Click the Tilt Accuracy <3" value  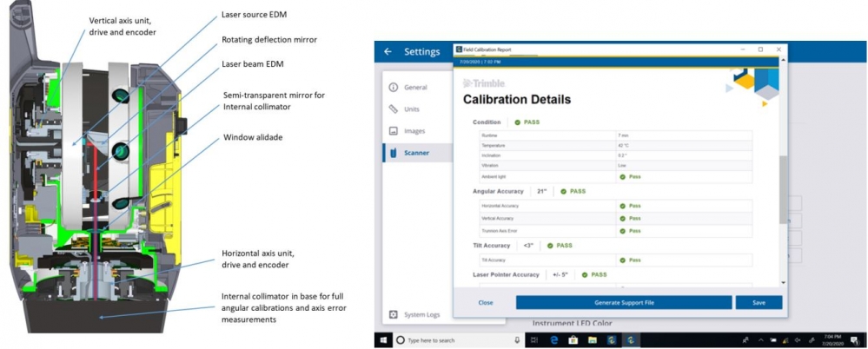point(527,246)
